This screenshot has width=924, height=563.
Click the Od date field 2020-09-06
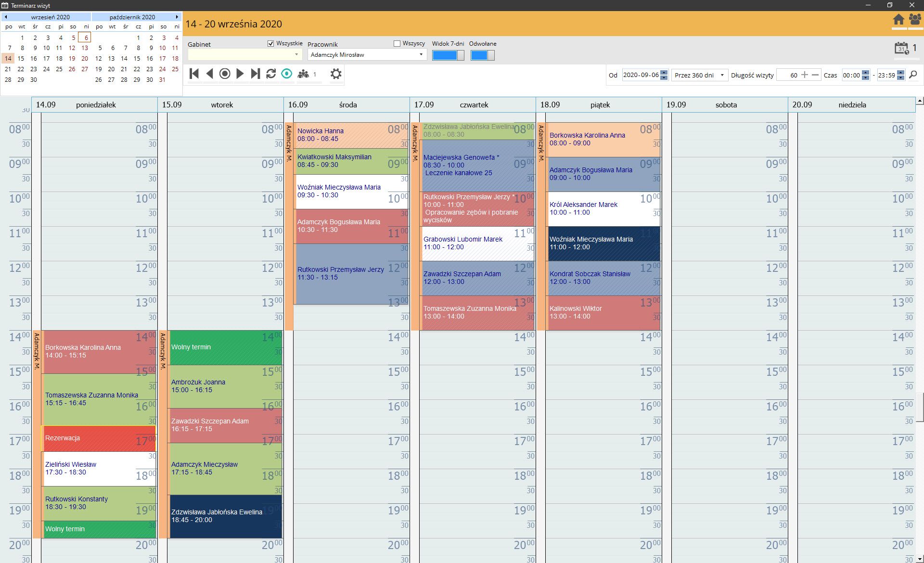(x=641, y=75)
